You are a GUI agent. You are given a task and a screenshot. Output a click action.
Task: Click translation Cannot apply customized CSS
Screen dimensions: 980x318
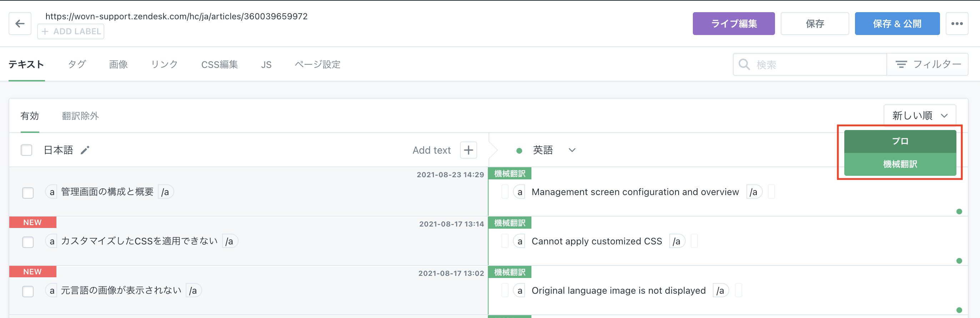[x=596, y=242]
